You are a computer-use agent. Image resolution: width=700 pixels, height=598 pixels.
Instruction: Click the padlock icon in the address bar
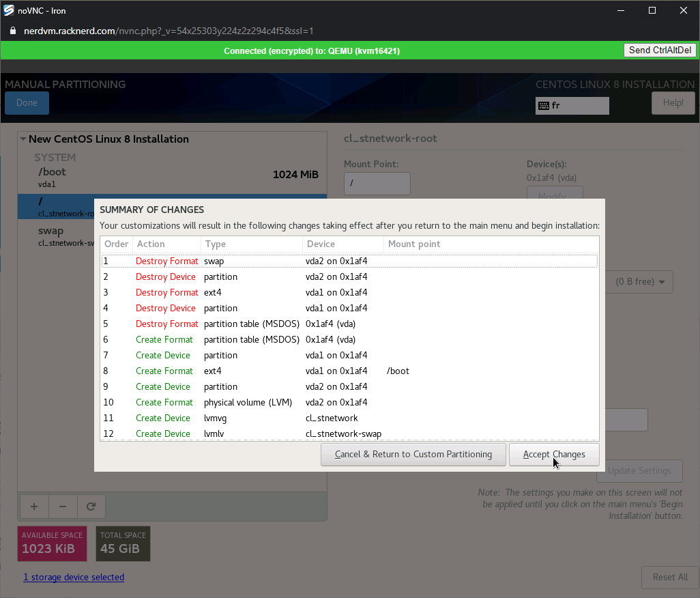click(x=12, y=31)
